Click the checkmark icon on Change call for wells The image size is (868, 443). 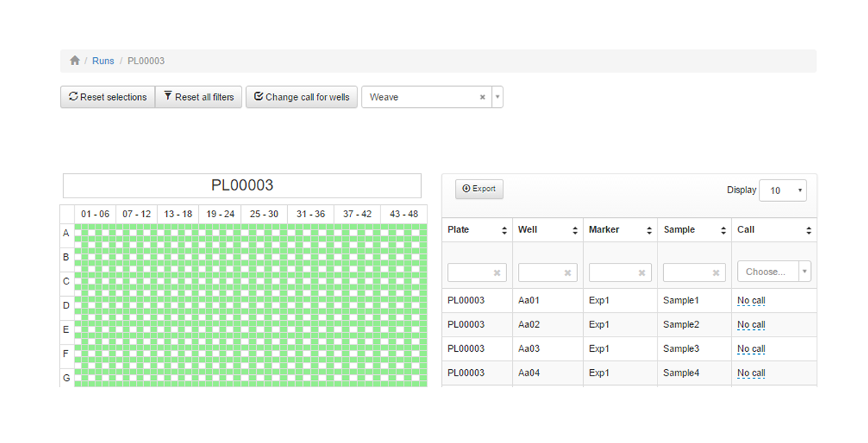(258, 96)
